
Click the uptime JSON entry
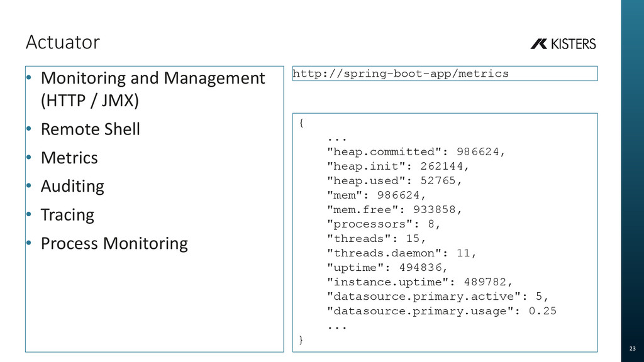pos(387,268)
